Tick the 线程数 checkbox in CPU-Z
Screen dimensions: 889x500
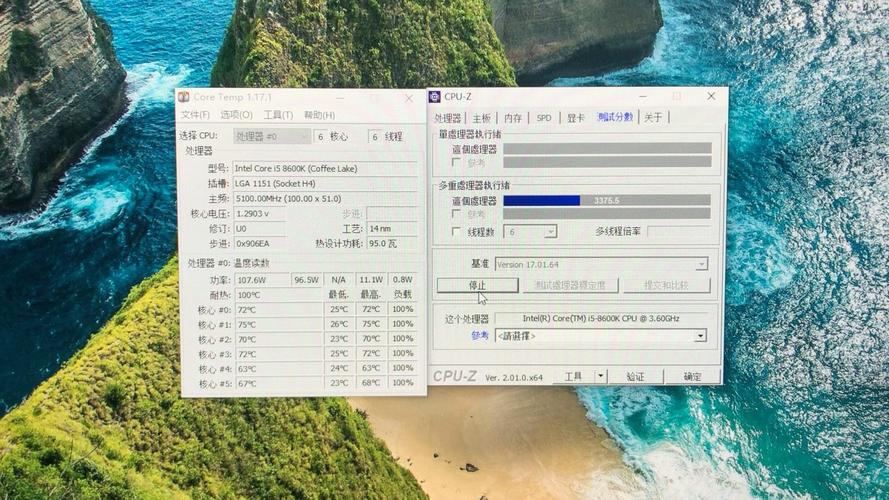(x=457, y=232)
